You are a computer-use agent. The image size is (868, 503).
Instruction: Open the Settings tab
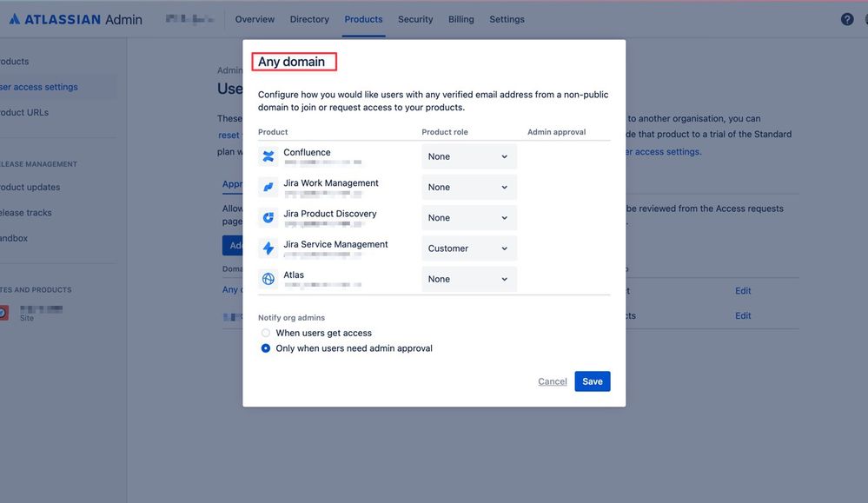tap(507, 19)
